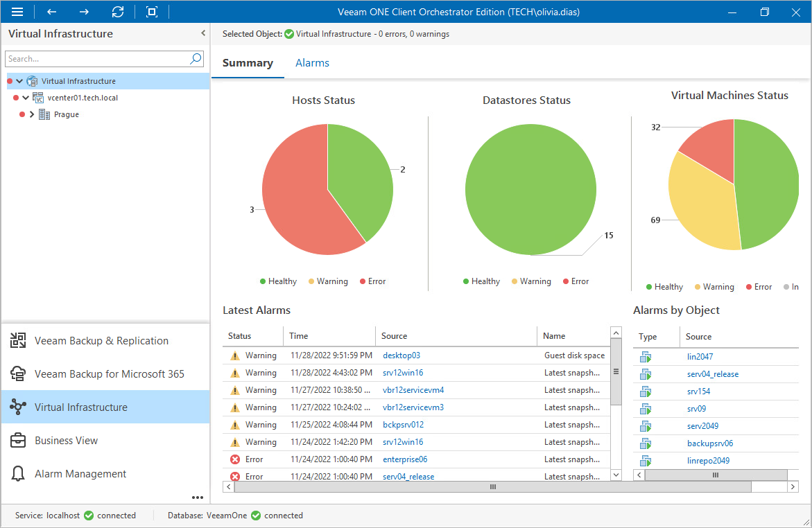Show more navigation options ellipsis
Screen dimensions: 812x528
coord(198,498)
